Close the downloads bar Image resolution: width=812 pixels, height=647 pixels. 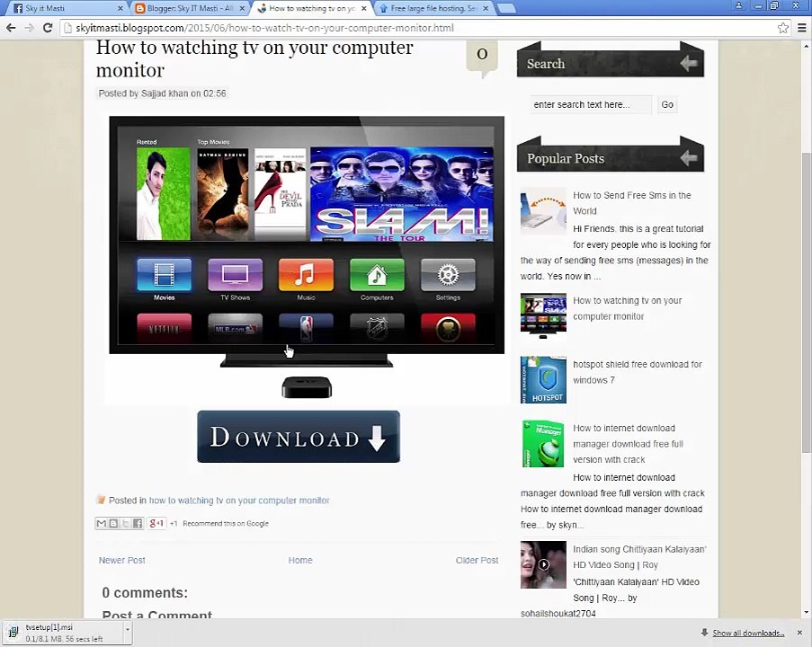799,633
